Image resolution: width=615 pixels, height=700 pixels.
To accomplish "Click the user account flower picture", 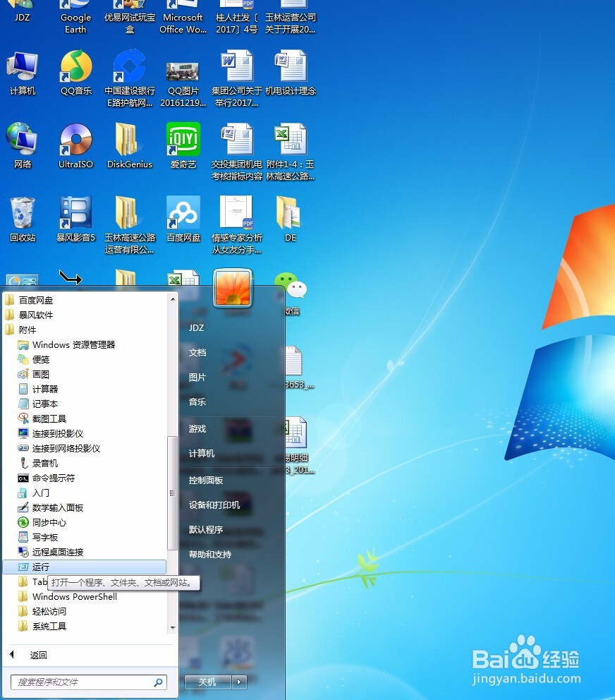I will 233,287.
